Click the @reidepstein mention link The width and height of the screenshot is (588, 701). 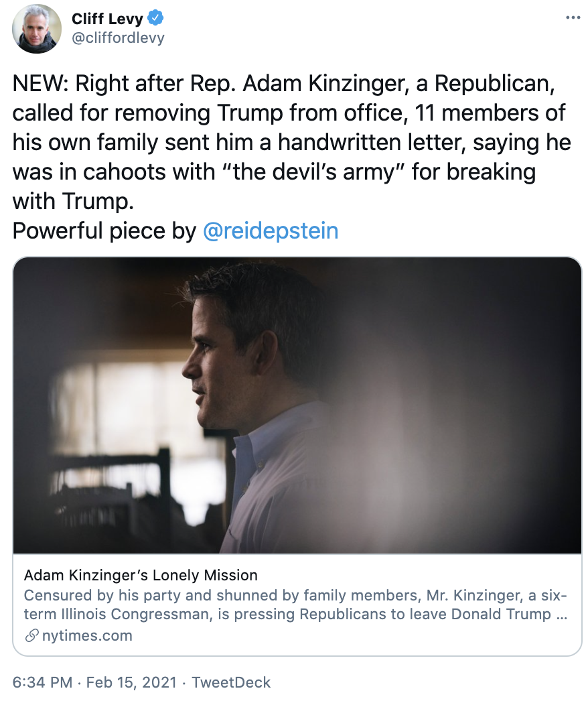(270, 231)
